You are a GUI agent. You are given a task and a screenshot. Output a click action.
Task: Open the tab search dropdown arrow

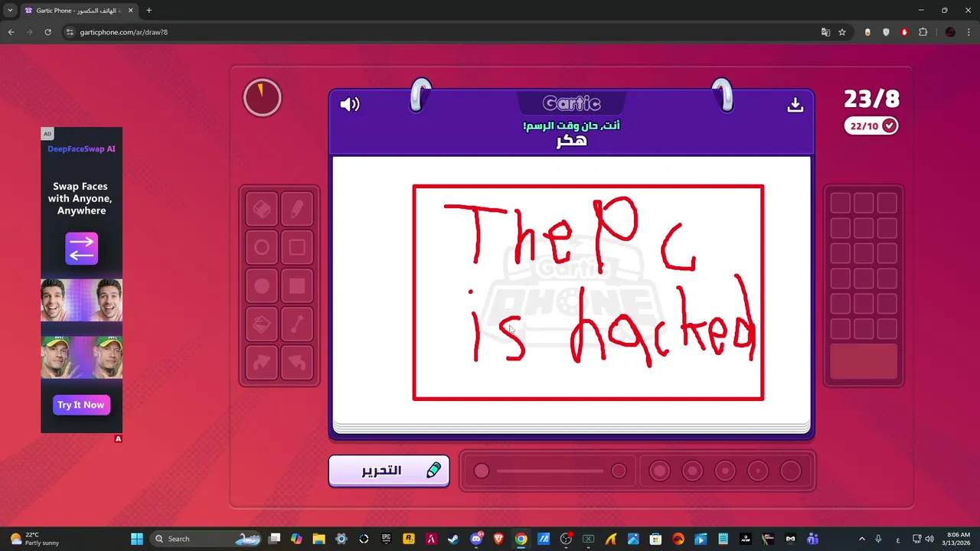pos(10,11)
